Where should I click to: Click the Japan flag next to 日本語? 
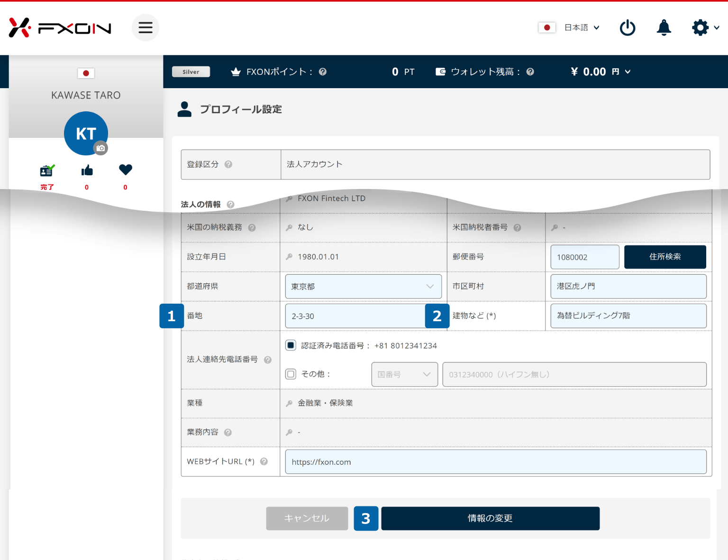[x=547, y=27]
